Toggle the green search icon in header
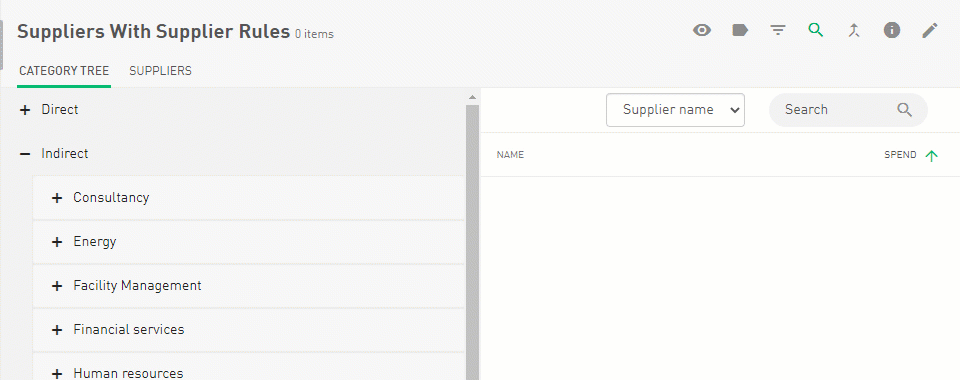Image resolution: width=960 pixels, height=380 pixels. [816, 31]
